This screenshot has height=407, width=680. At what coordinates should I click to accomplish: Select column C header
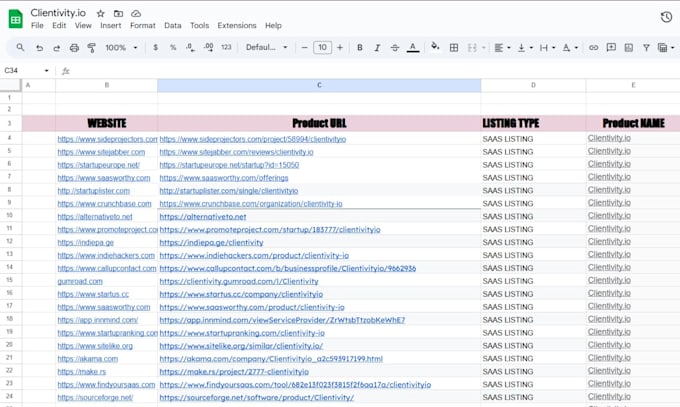319,85
